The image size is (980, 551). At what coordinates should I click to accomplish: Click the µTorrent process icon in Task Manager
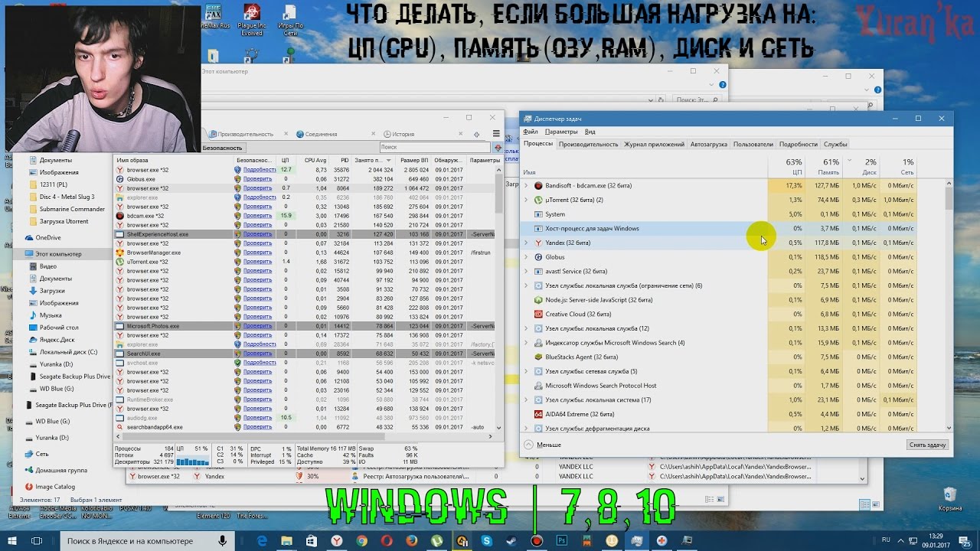[x=538, y=200]
